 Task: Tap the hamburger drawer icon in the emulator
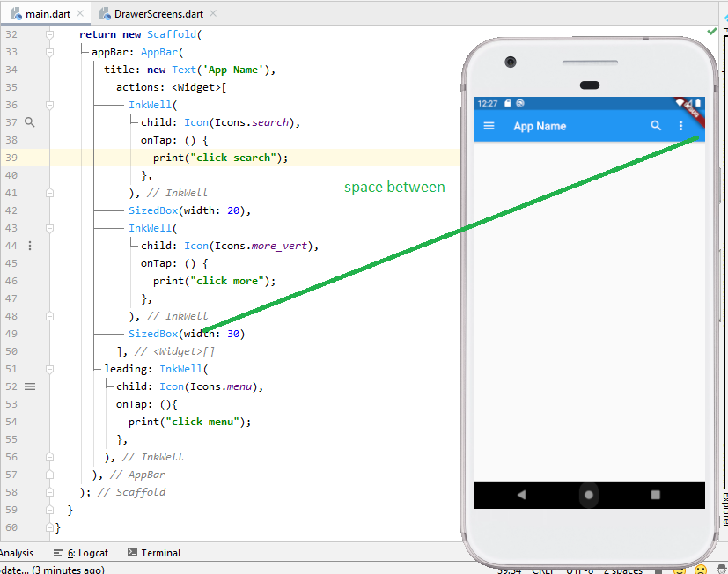490,126
